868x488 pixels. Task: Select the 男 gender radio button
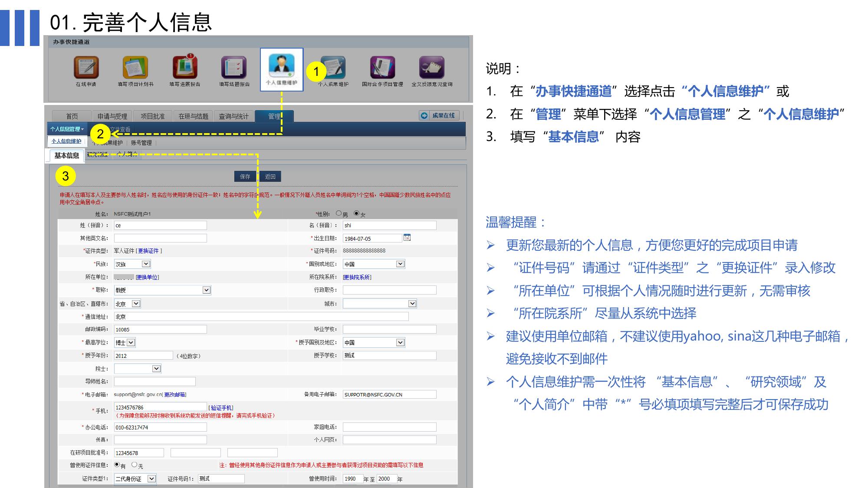(x=339, y=213)
